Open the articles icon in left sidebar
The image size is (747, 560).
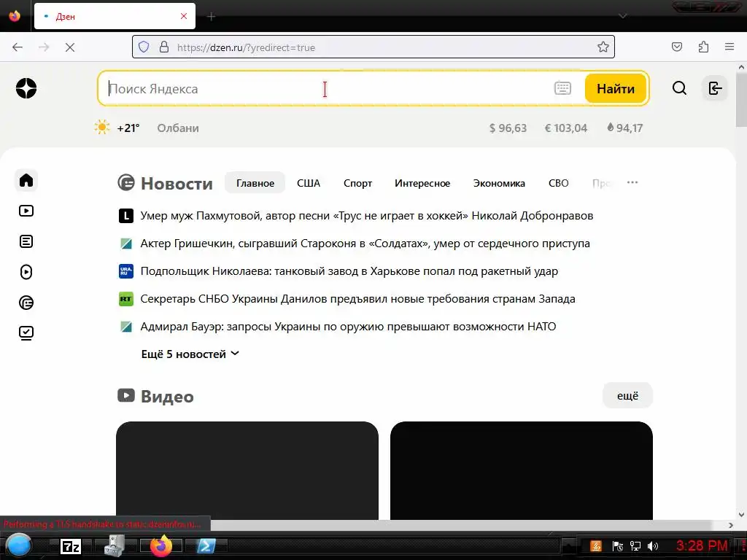point(26,241)
